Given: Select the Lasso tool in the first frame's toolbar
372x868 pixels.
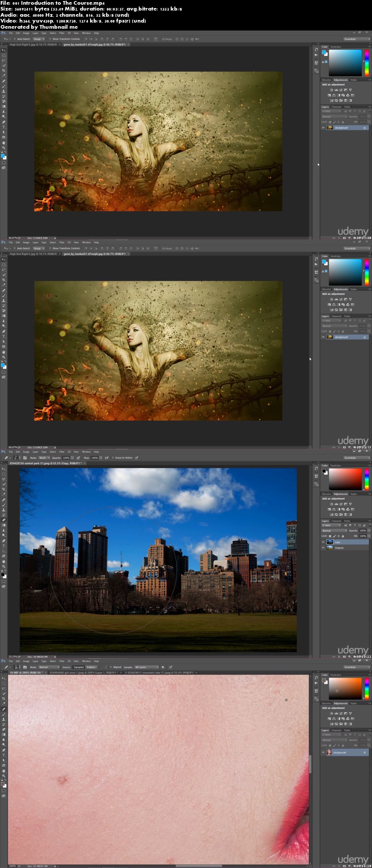Looking at the screenshot, I should point(4,60).
